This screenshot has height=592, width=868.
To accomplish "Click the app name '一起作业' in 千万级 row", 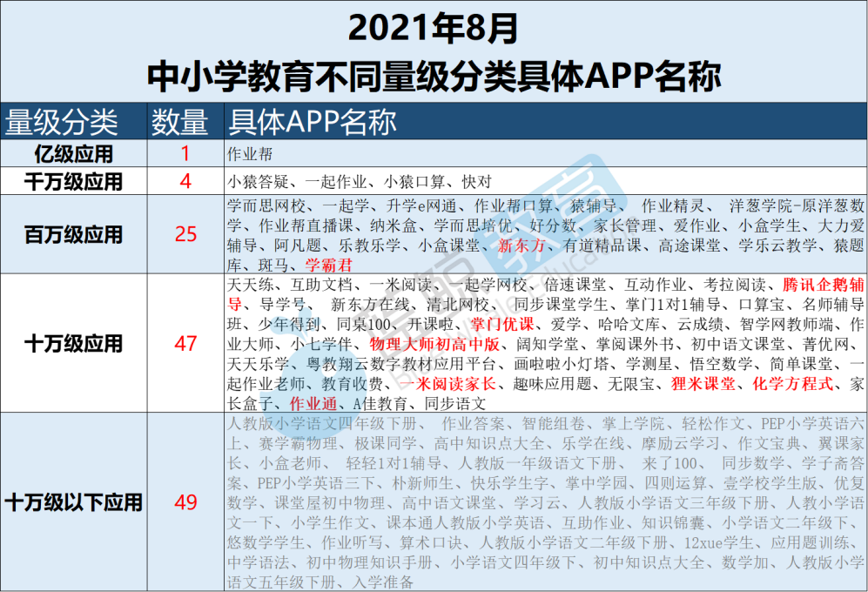I will pyautogui.click(x=336, y=182).
